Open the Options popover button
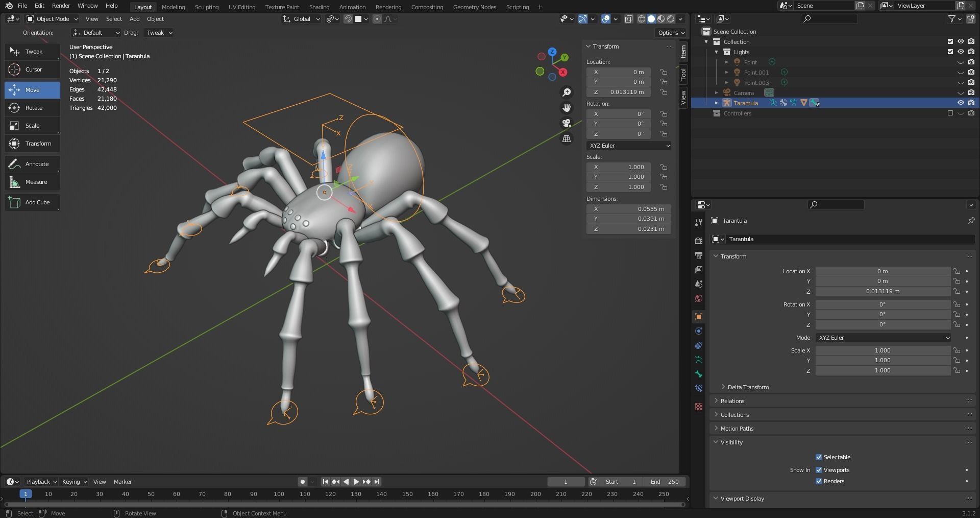Image resolution: width=980 pixels, height=518 pixels. (671, 33)
